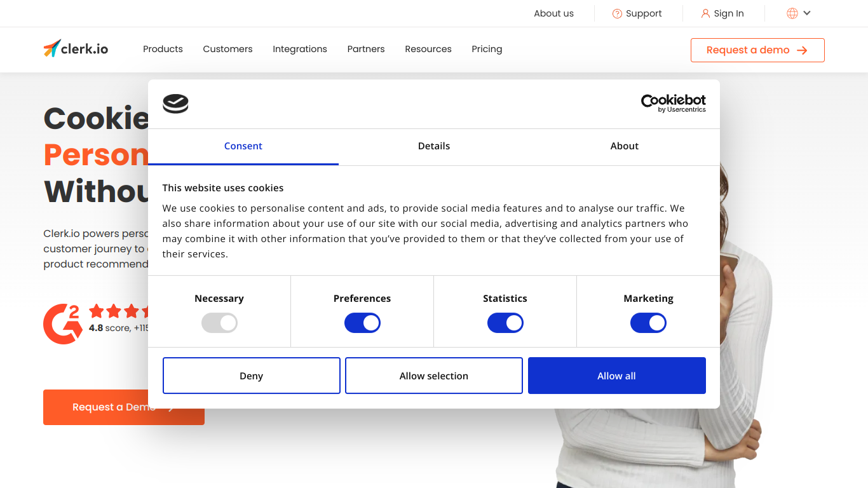Go to the Pricing page
This screenshot has width=868, height=488.
487,49
